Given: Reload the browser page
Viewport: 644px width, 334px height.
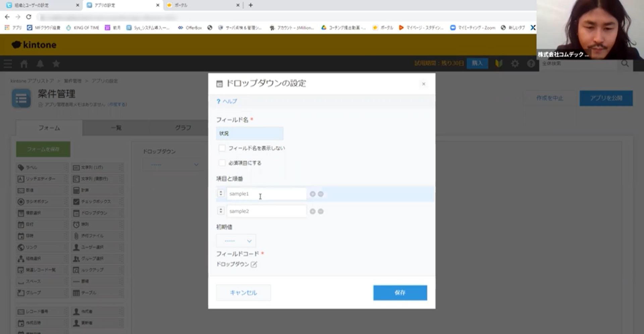Looking at the screenshot, I should [29, 17].
